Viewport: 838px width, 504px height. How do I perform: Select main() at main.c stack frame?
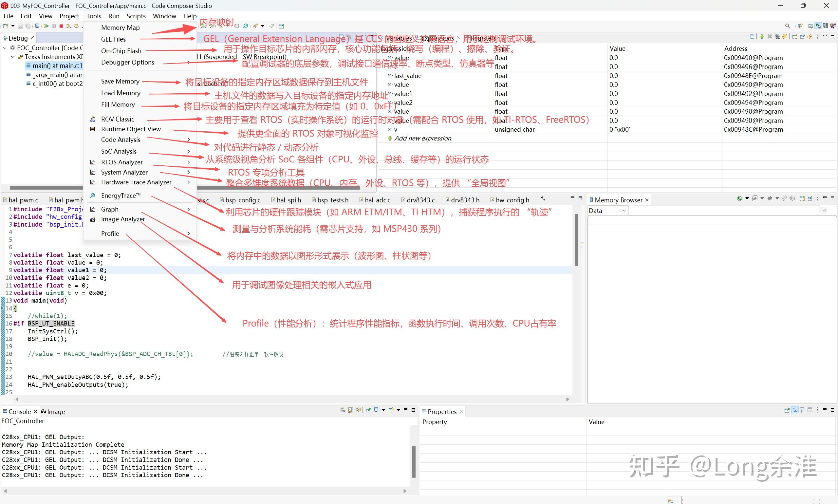(54, 65)
